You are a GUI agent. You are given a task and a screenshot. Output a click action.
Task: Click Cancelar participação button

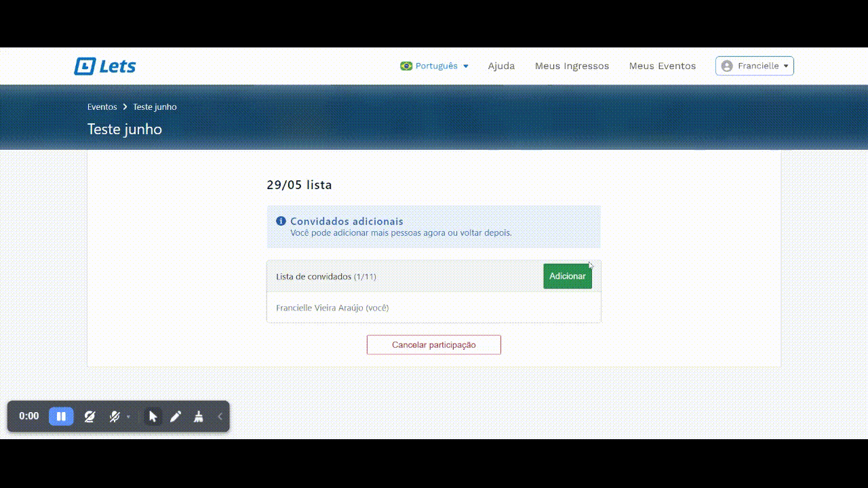coord(434,344)
